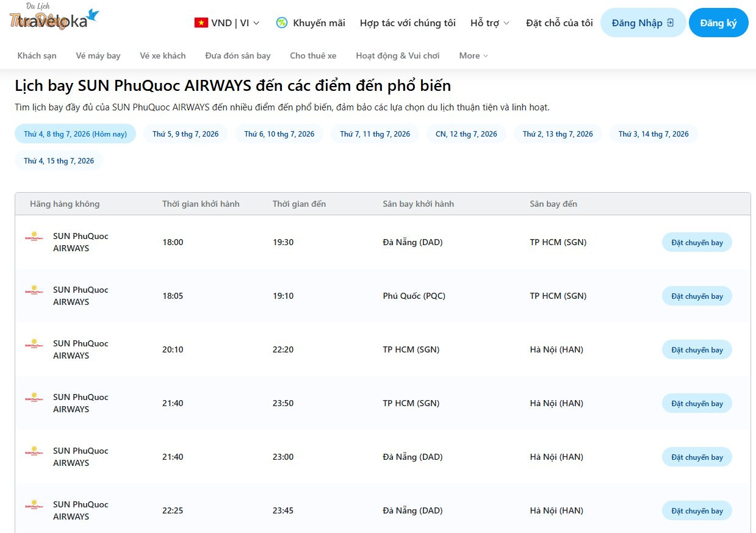Click the airline logo in the 21:40 to 23:50 row
756x533 pixels.
pyautogui.click(x=34, y=398)
